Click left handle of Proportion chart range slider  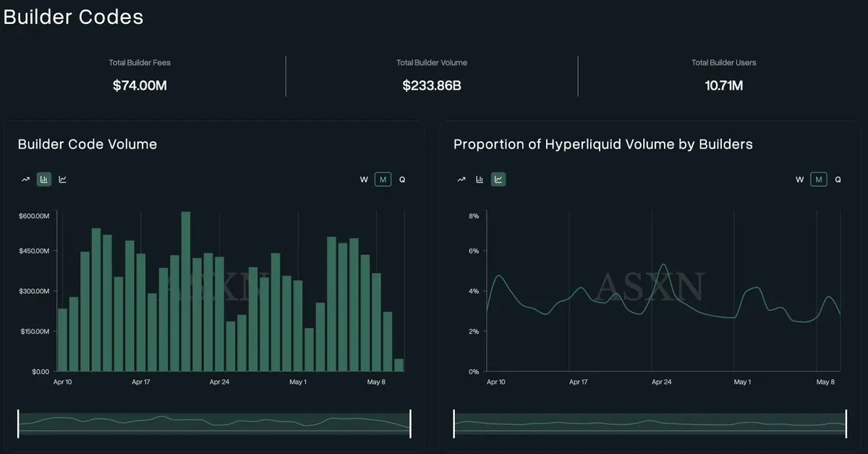(x=454, y=424)
